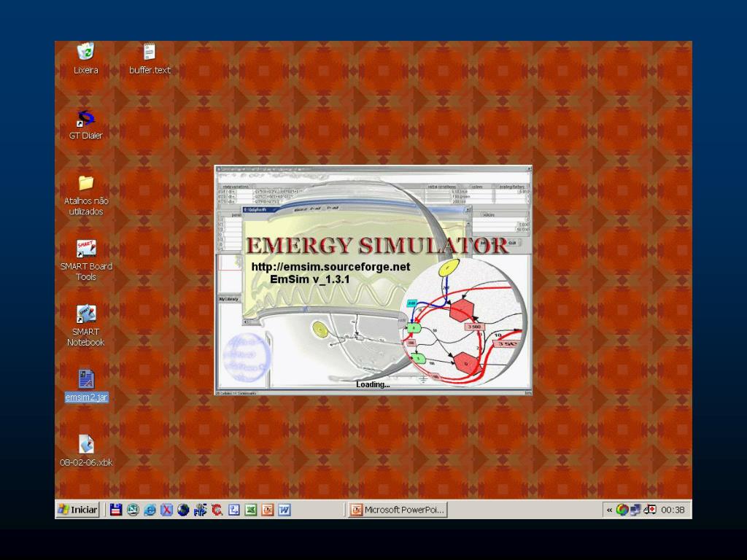Open the Atalhos não utilizados folder
This screenshot has height=560, width=747.
click(86, 183)
